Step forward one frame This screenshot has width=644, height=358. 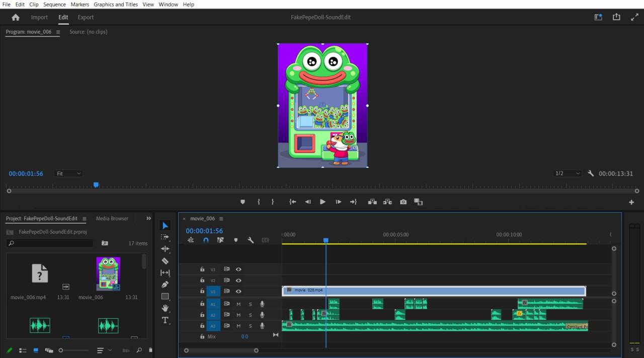pyautogui.click(x=338, y=202)
